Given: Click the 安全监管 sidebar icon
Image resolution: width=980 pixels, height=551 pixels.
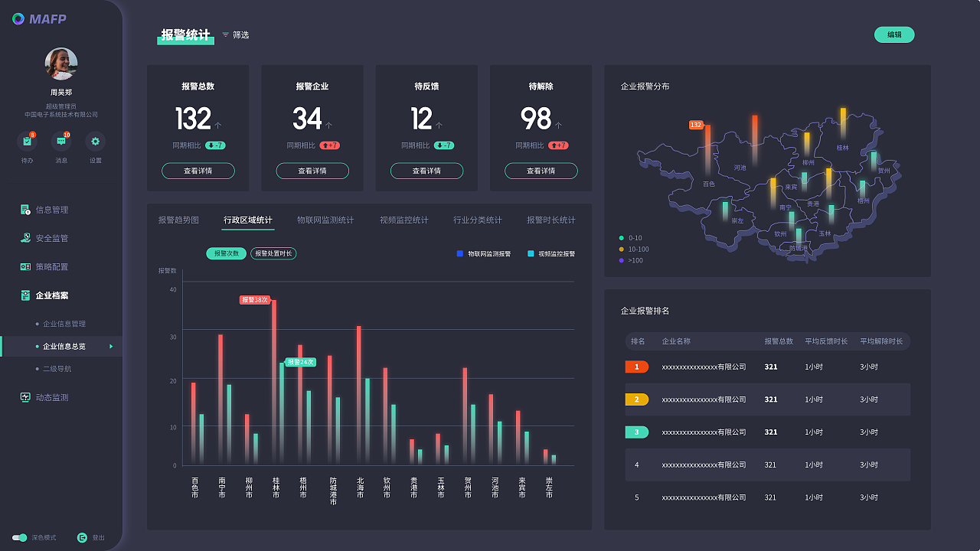Looking at the screenshot, I should tap(25, 238).
